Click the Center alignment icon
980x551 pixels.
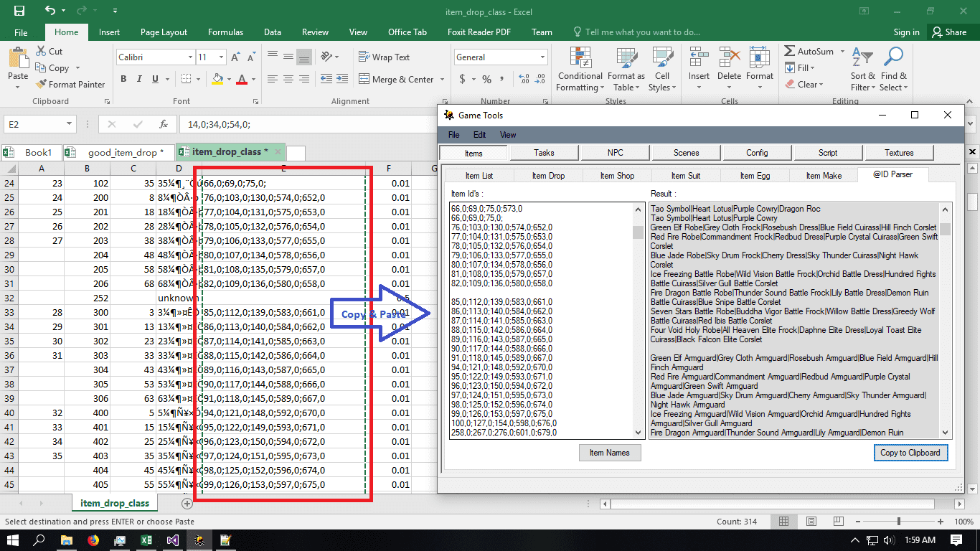tap(288, 80)
